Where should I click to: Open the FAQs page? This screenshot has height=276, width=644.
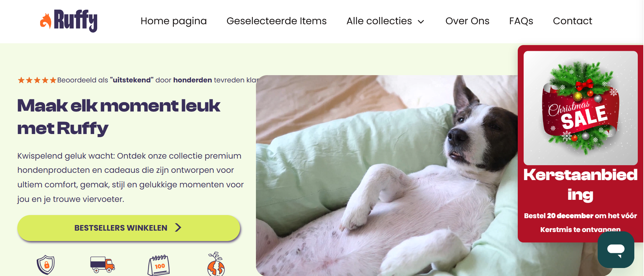point(521,21)
